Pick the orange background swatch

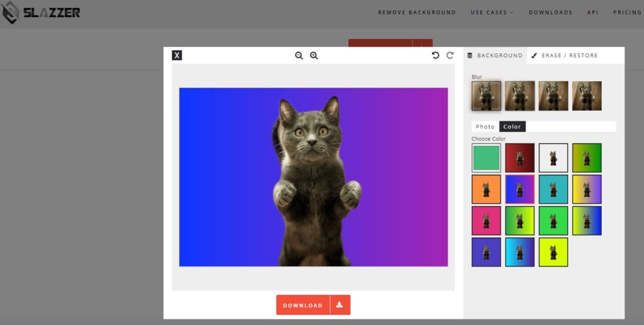486,189
